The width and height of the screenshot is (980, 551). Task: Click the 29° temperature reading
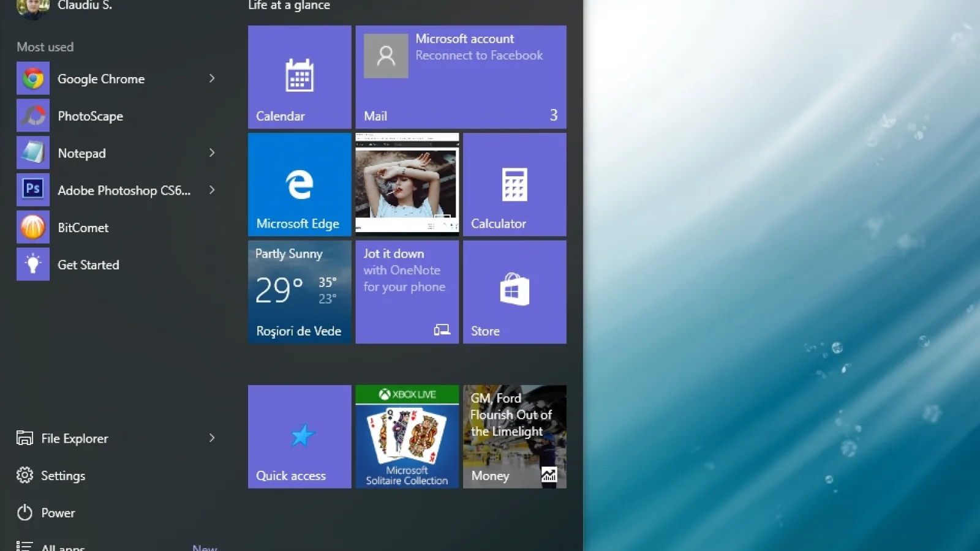click(x=279, y=290)
